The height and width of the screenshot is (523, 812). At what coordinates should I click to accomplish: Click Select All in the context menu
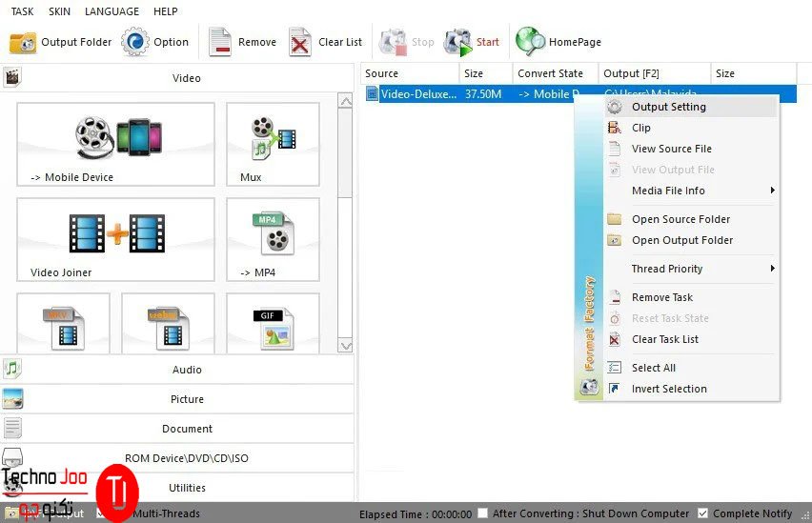pyautogui.click(x=653, y=368)
